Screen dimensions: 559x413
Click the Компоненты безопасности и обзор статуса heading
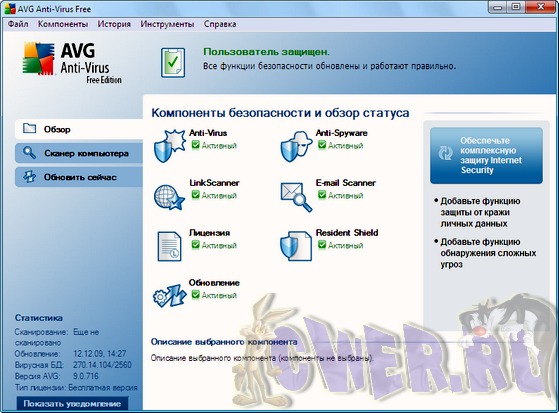[280, 113]
